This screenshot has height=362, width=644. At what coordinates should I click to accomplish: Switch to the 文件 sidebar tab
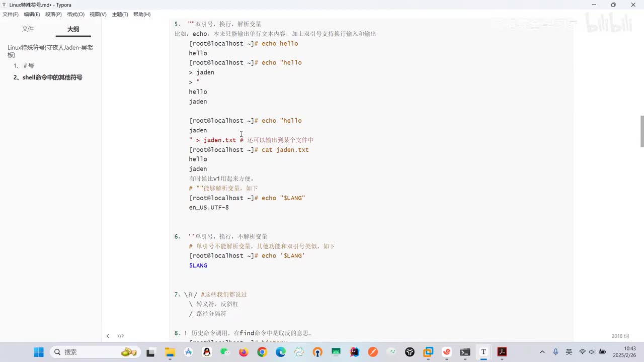(x=28, y=29)
